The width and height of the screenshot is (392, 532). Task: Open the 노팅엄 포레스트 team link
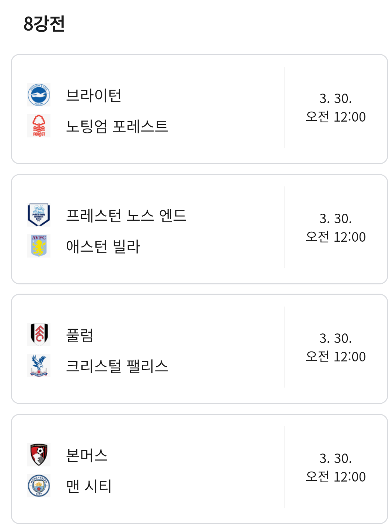117,126
